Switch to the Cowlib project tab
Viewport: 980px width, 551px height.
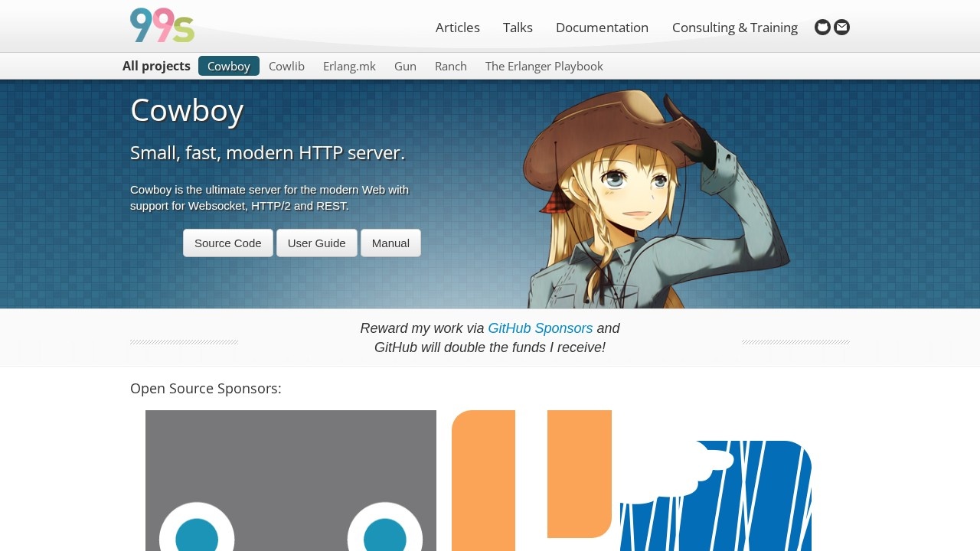pyautogui.click(x=286, y=66)
